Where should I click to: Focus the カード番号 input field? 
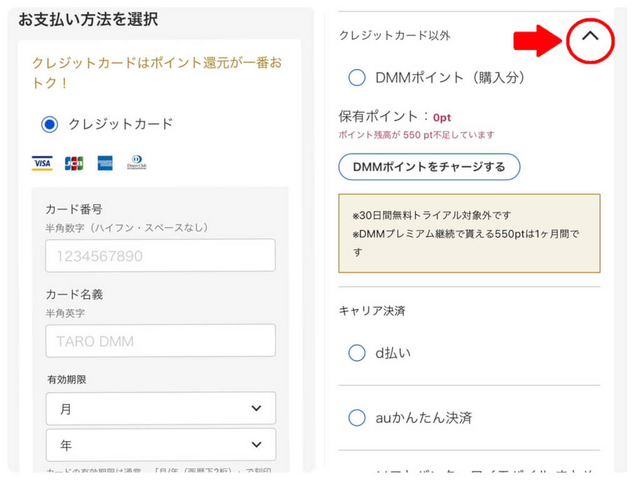point(160,255)
